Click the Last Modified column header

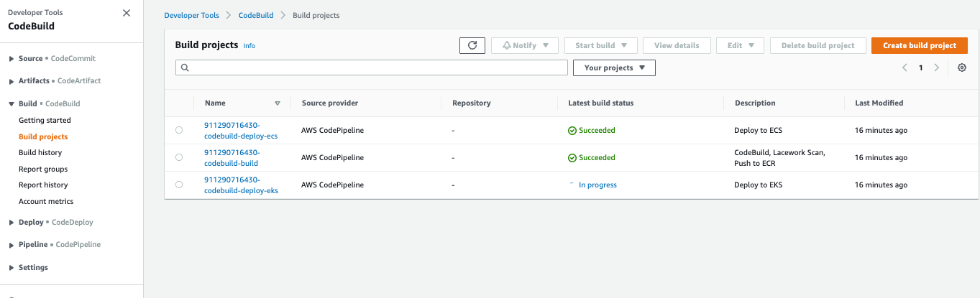[x=879, y=103]
